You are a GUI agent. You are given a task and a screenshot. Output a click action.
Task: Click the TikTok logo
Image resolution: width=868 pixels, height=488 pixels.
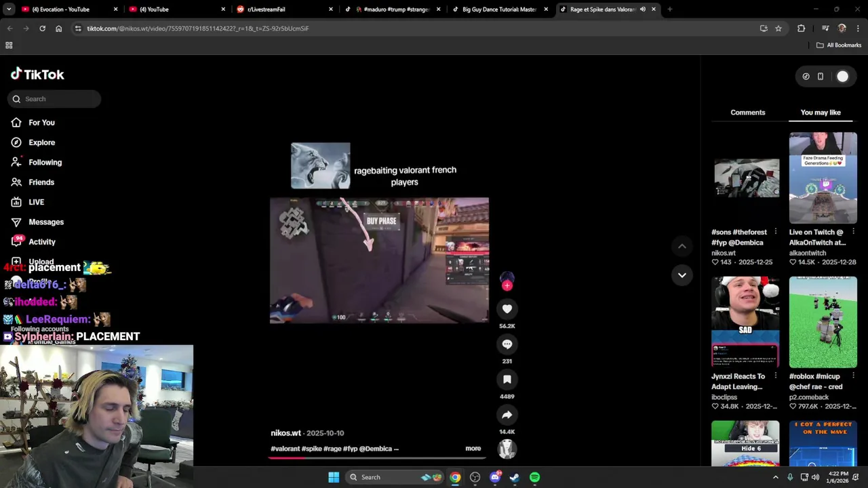37,75
